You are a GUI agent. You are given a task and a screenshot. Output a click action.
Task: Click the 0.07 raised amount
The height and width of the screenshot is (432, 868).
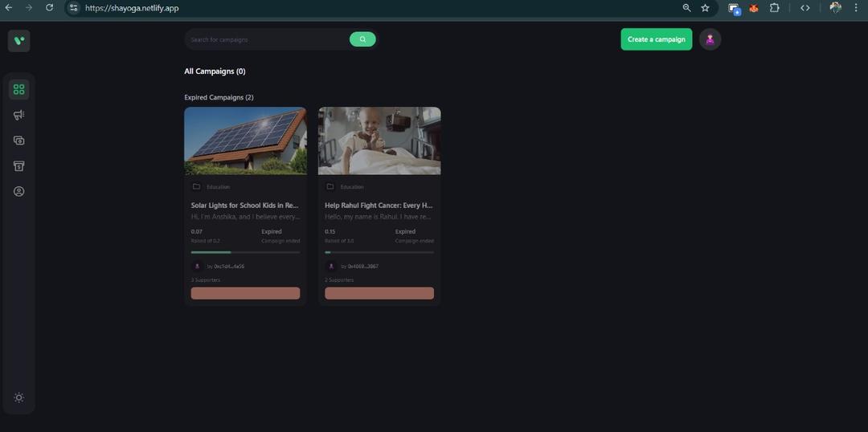point(197,231)
